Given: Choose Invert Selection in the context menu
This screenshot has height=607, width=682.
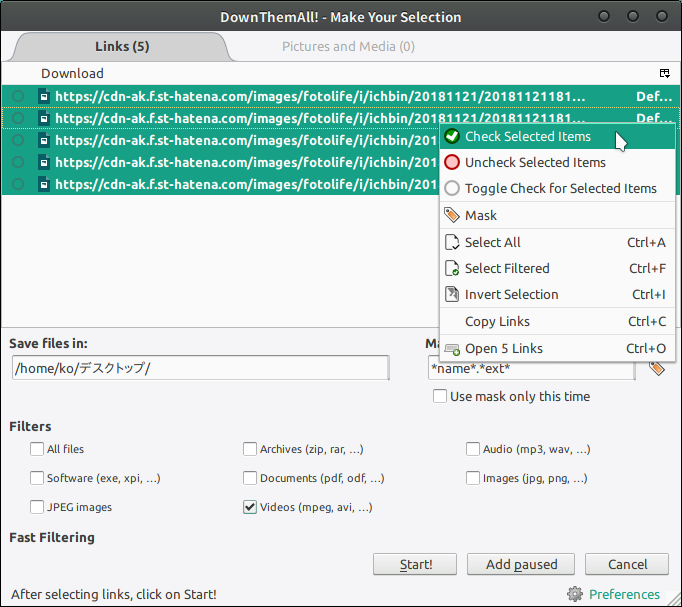Looking at the screenshot, I should pyautogui.click(x=558, y=294).
